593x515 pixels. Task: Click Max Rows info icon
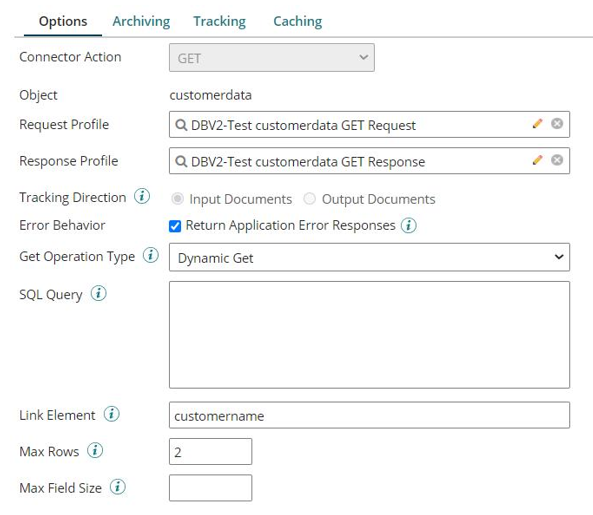click(x=95, y=450)
